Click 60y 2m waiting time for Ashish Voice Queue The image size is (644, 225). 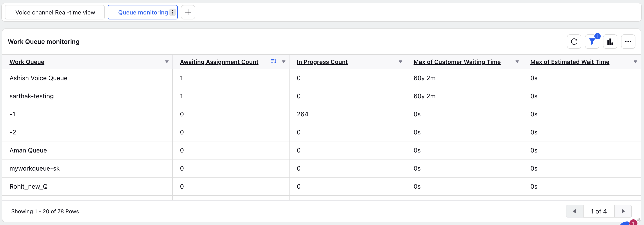(x=425, y=78)
